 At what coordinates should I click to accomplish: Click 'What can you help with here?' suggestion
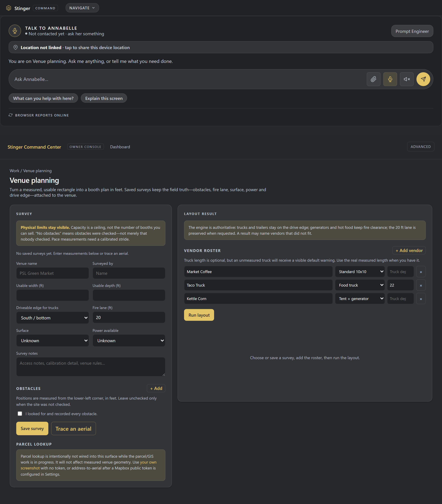pos(43,98)
